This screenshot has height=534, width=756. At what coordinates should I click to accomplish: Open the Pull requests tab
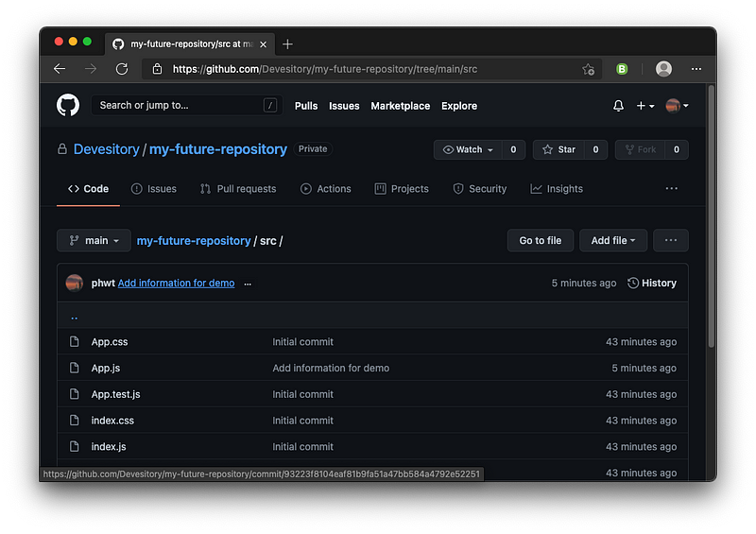tap(238, 189)
